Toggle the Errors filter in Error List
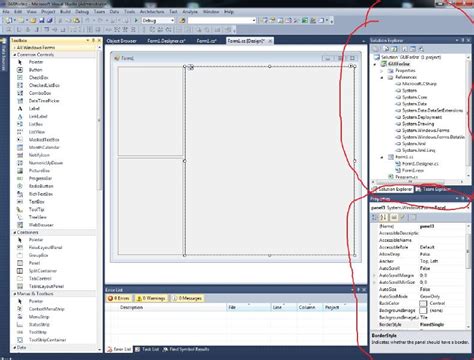This screenshot has width=474, height=360. (x=119, y=298)
